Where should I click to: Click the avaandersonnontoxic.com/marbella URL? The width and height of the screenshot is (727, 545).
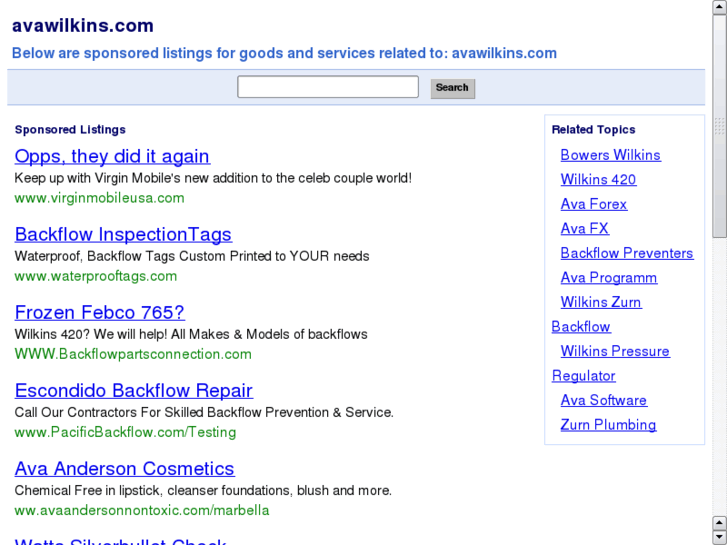[141, 510]
